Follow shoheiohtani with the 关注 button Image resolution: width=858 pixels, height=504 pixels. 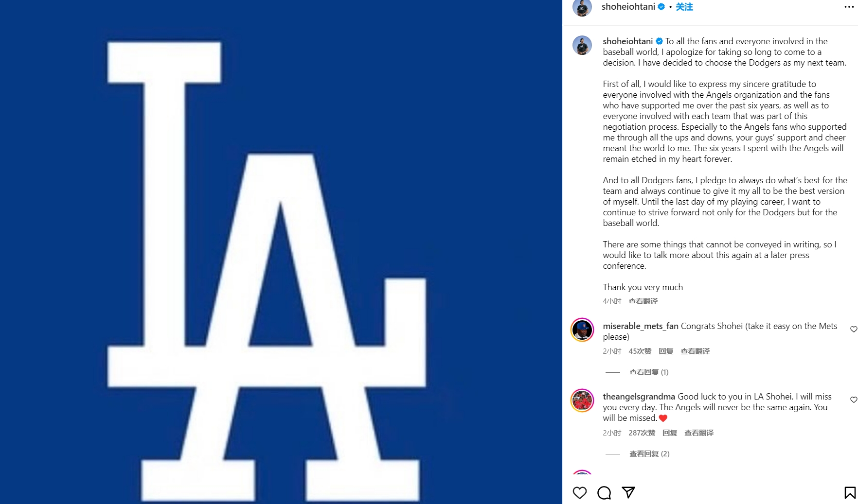click(x=684, y=7)
